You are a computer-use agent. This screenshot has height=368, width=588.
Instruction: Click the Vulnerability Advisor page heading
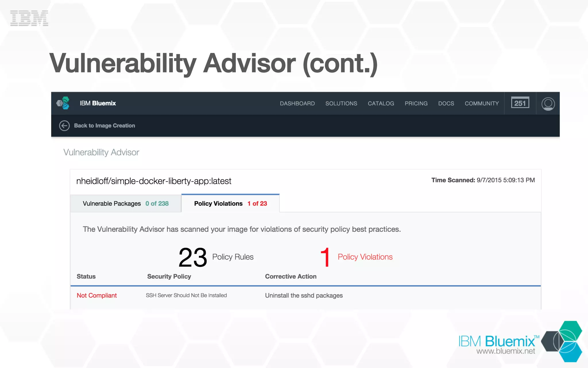click(x=101, y=152)
